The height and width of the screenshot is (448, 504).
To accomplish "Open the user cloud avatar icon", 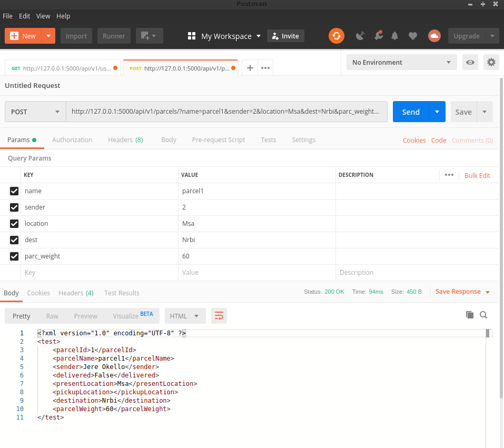I will click(434, 36).
